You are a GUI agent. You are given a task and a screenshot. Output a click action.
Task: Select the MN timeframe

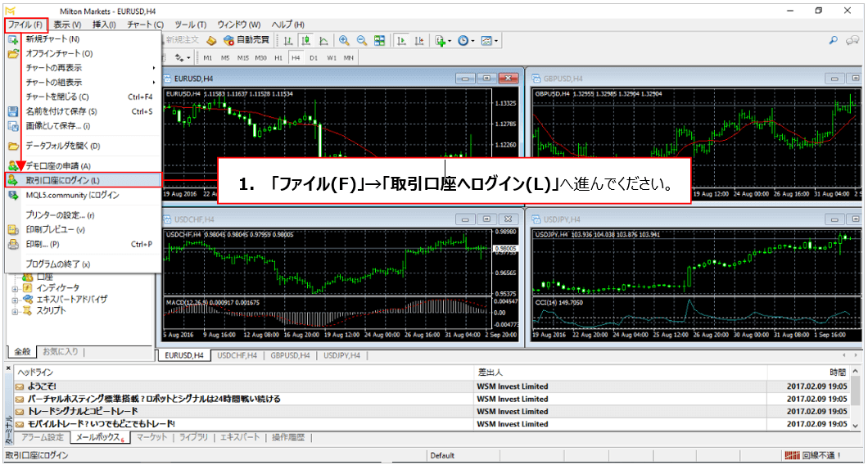point(349,57)
